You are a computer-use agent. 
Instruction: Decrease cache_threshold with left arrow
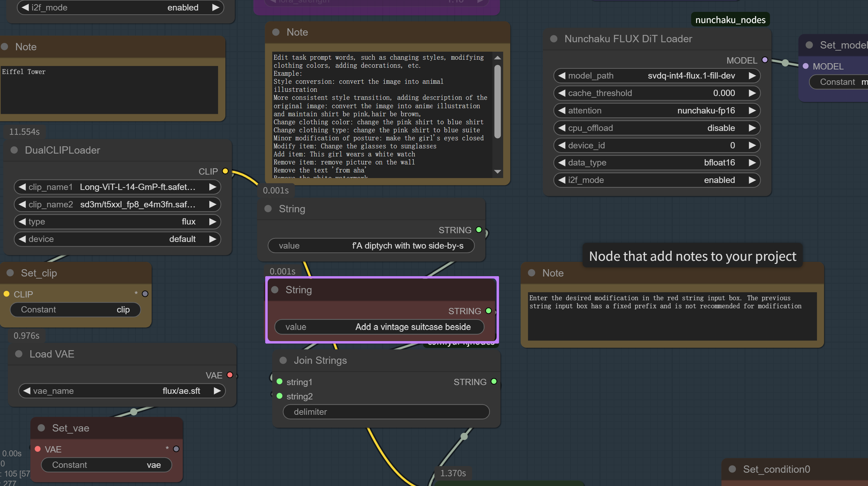pos(562,93)
